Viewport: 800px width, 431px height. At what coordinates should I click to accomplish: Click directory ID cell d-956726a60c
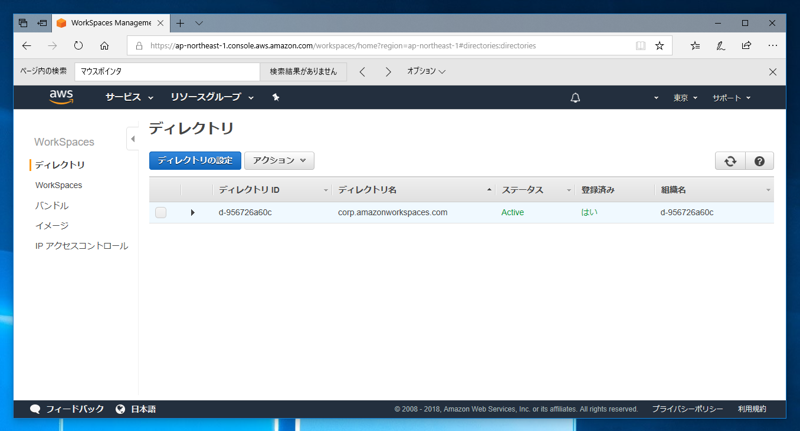click(x=245, y=213)
